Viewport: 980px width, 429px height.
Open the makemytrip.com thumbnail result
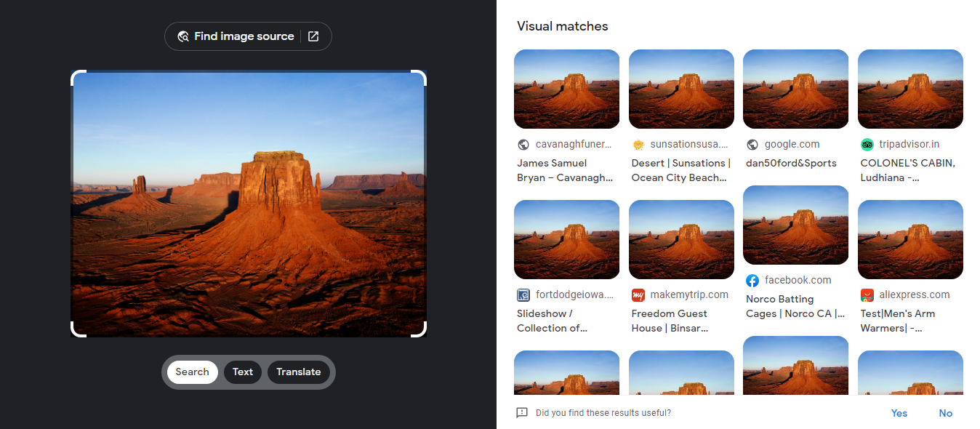pyautogui.click(x=681, y=239)
